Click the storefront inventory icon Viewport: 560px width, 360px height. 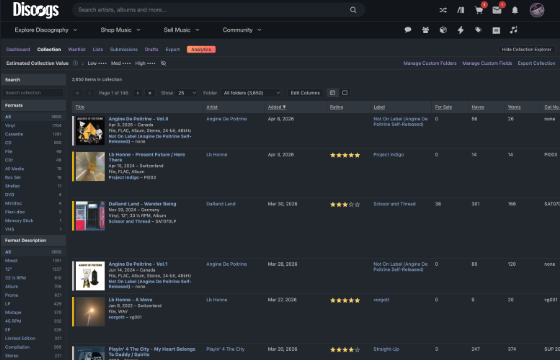[496, 30]
